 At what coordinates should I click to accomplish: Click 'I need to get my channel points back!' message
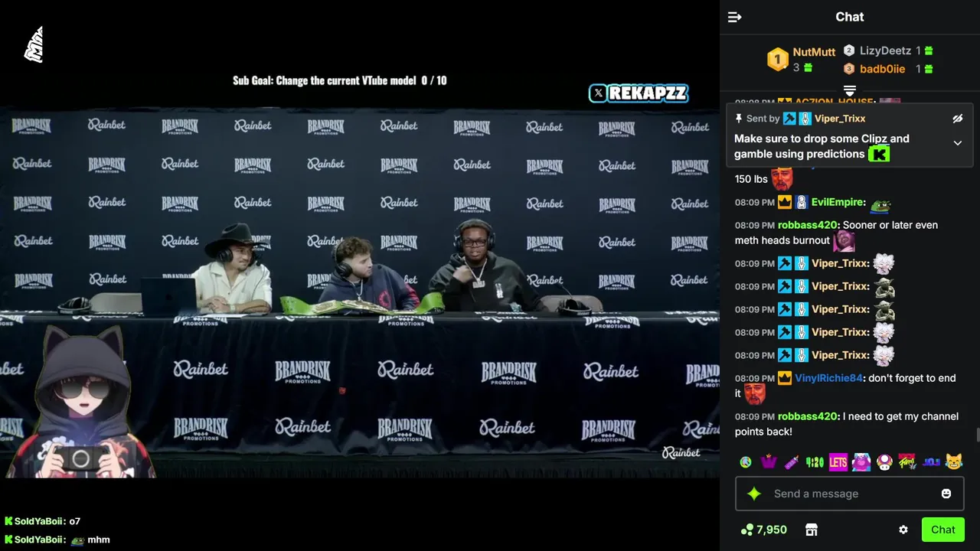(x=846, y=424)
